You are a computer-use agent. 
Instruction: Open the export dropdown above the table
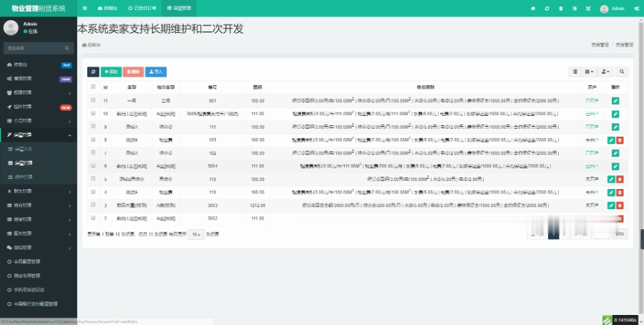605,72
